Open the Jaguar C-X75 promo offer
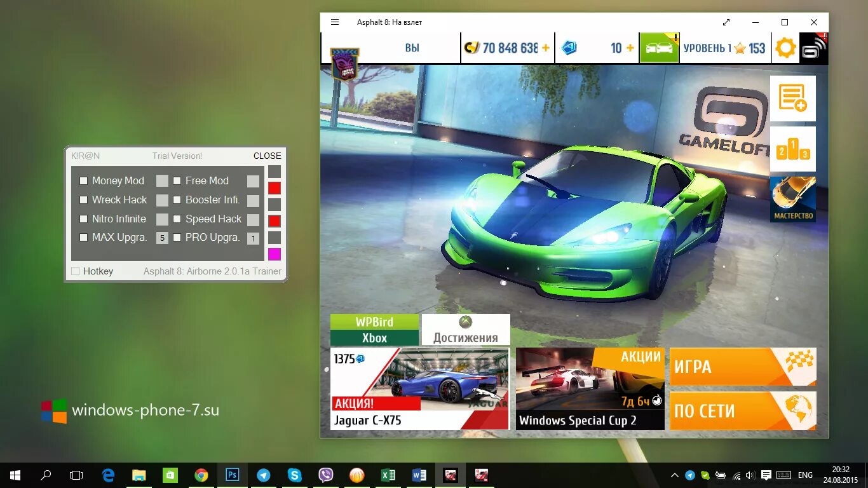 click(x=419, y=389)
